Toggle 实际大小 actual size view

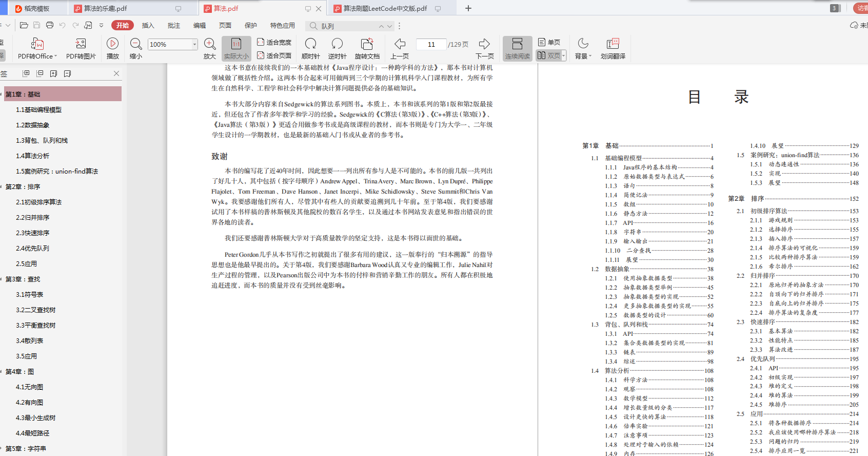236,48
